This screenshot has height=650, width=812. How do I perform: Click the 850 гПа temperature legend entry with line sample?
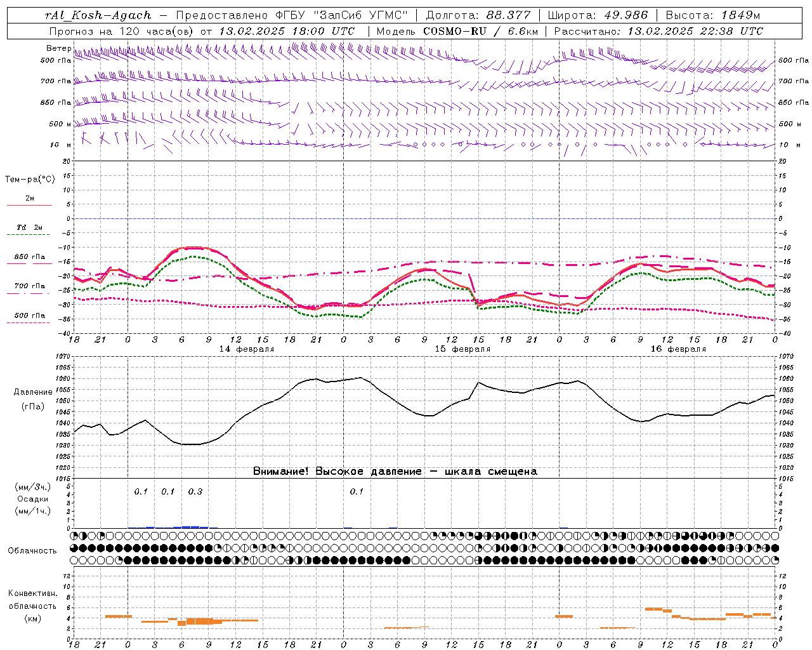(x=29, y=259)
